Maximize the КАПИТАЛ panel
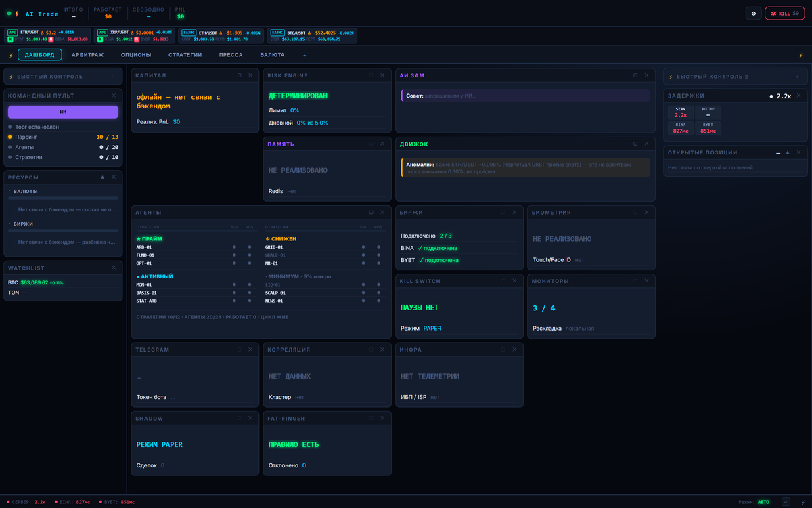Screen dimensions: 812x508 239,75
